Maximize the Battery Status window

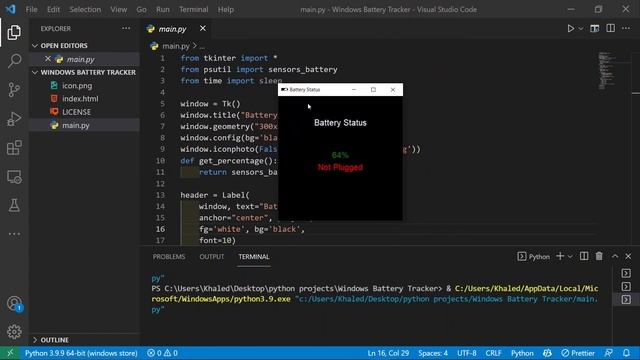373,89
